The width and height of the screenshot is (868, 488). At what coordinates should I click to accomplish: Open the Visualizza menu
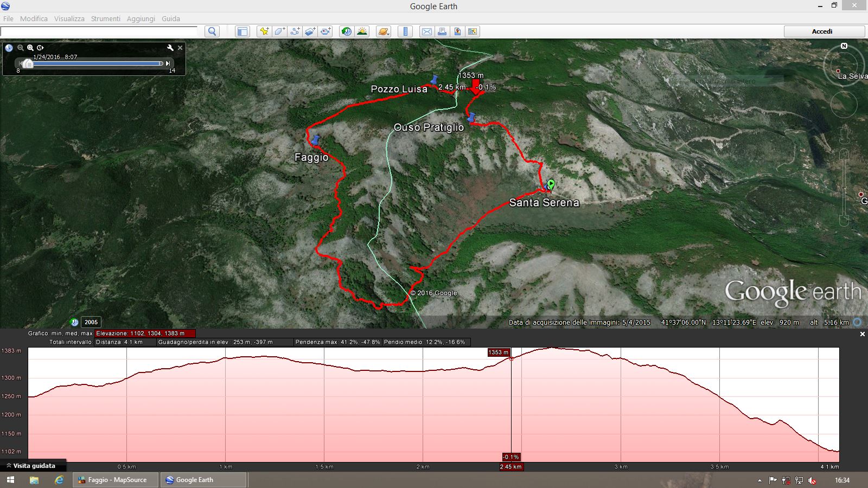(69, 18)
